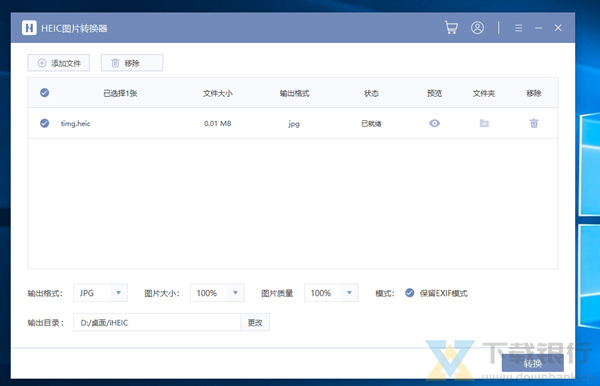Open the 图片质量 100% dropdown
Screen dimensions: 600x386
(x=331, y=293)
